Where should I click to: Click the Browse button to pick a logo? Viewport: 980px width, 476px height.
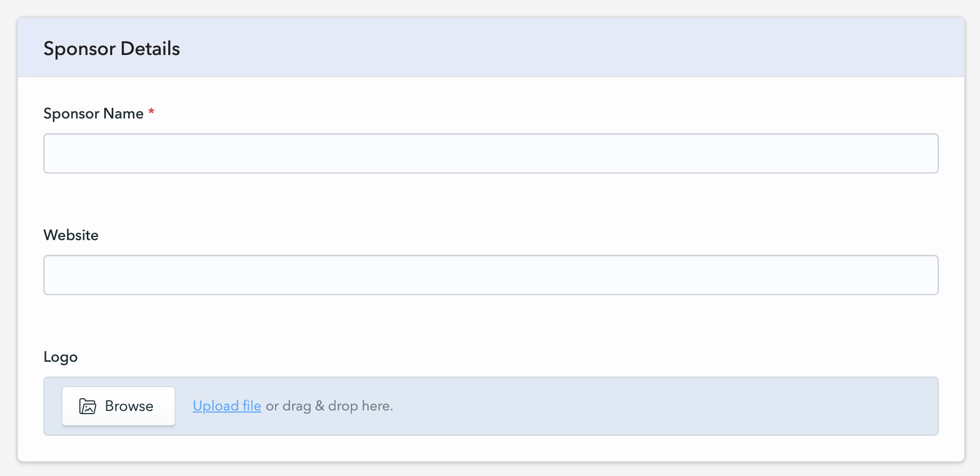coord(118,406)
